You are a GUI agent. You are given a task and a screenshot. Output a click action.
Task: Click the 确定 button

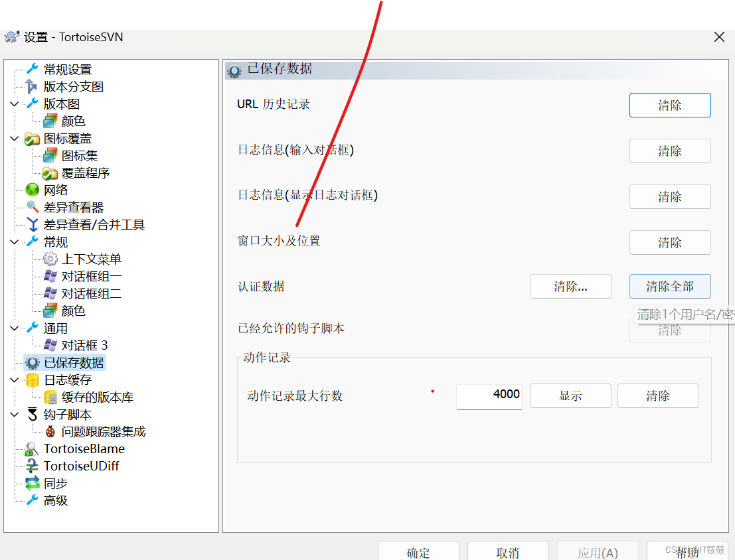[418, 551]
